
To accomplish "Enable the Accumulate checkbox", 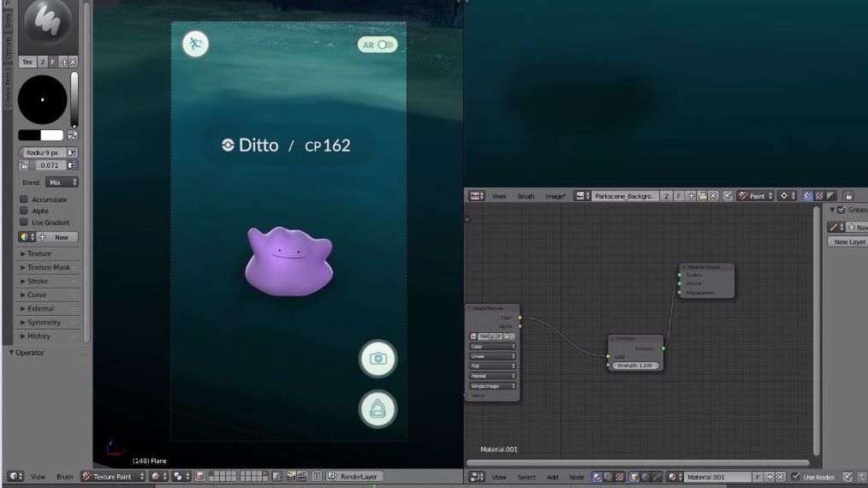I will [24, 199].
